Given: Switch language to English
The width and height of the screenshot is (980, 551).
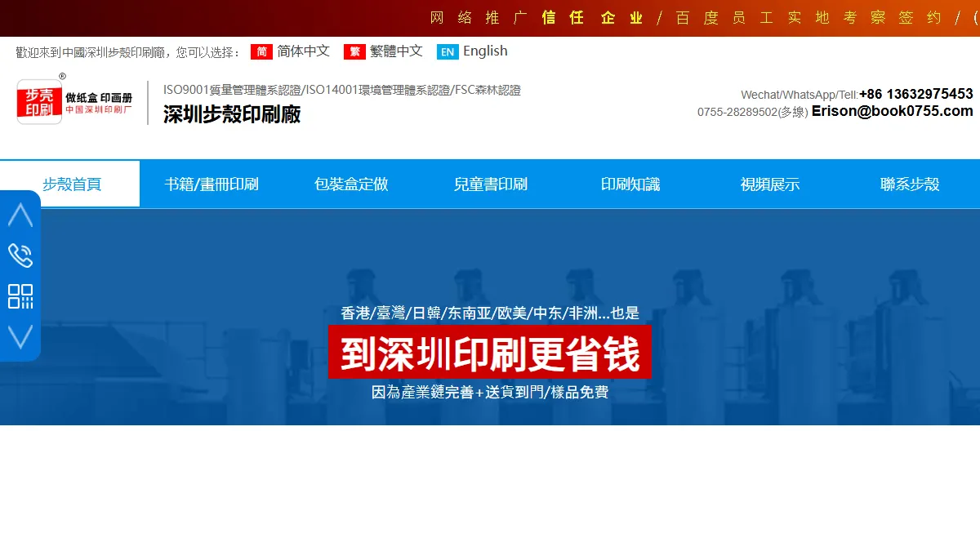Looking at the screenshot, I should pos(485,51).
